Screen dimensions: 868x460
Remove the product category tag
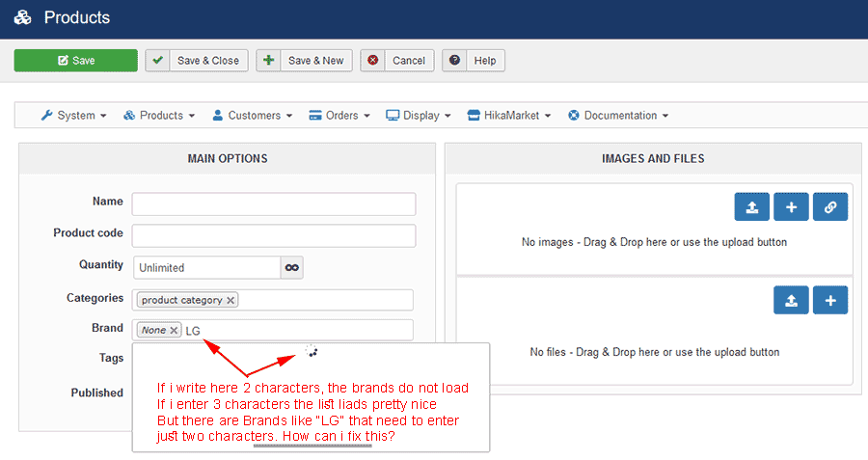coord(231,300)
